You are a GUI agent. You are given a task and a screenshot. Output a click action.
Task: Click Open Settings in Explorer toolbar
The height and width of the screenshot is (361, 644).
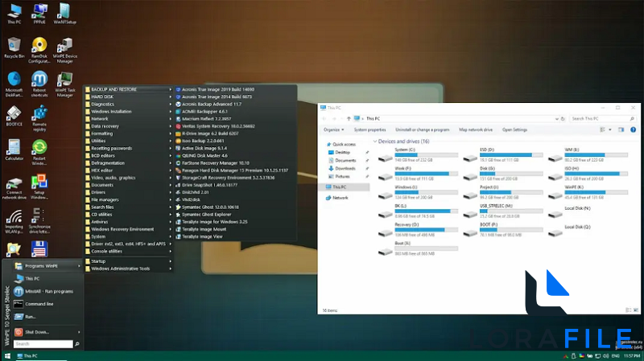[x=514, y=129]
